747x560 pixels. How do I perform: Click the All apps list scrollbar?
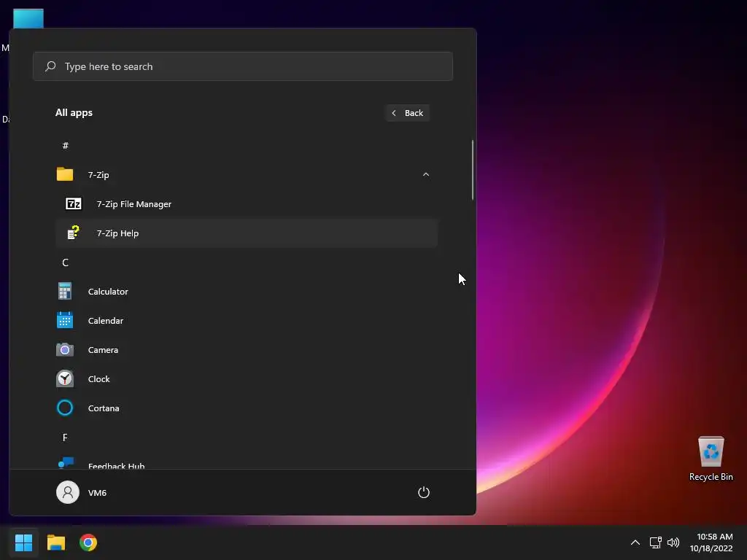473,169
